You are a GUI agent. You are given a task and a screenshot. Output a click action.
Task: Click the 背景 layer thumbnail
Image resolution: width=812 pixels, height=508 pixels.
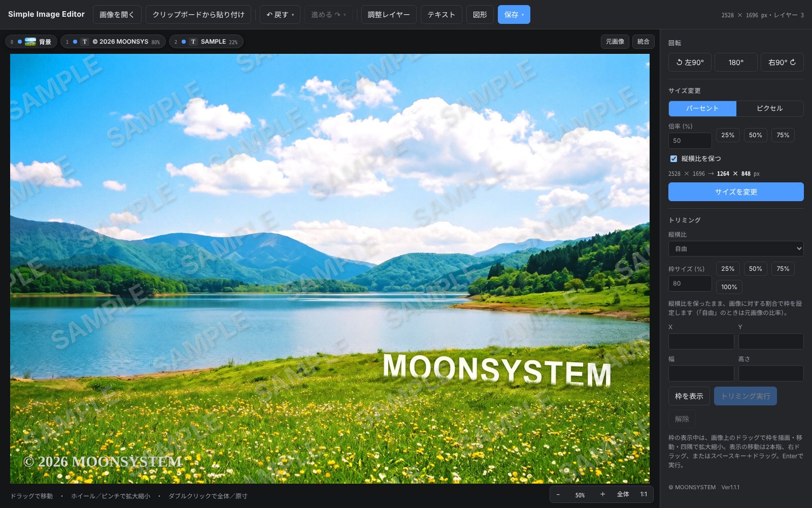tap(30, 42)
